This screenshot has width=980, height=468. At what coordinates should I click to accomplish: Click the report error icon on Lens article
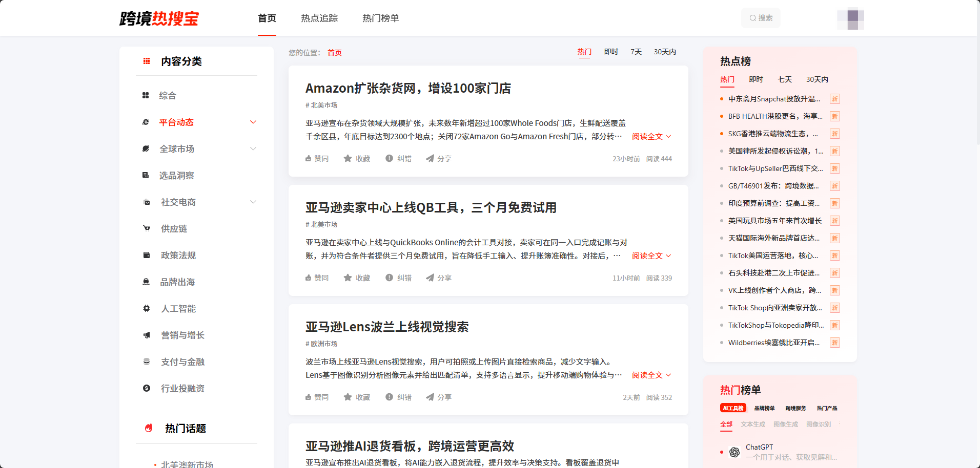point(389,397)
